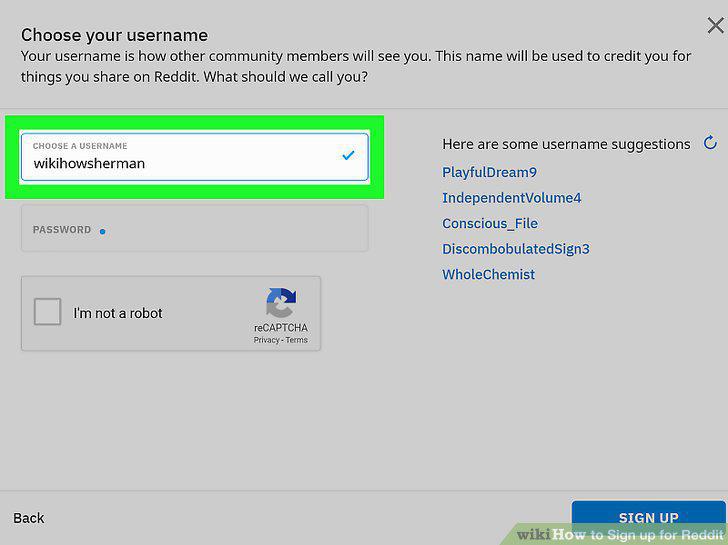
Task: Focus the Choose a Username field
Action: [195, 157]
